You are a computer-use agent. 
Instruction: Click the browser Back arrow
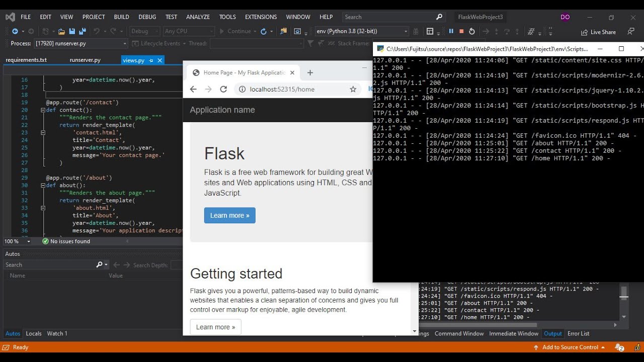click(x=193, y=89)
